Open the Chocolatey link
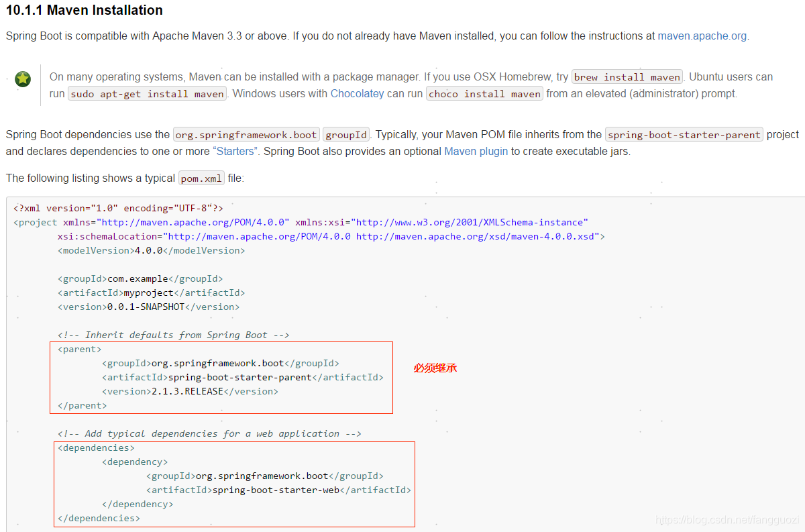The height and width of the screenshot is (532, 805). coord(357,93)
